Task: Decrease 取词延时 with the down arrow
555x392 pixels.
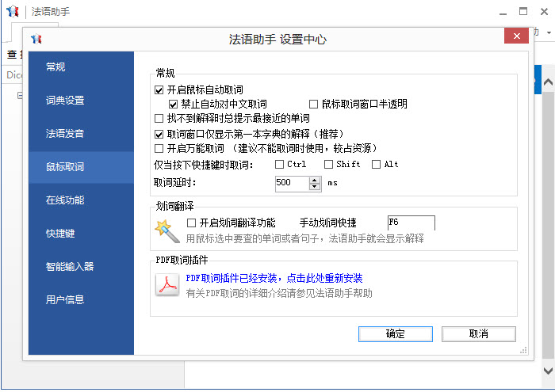Action: click(x=315, y=186)
